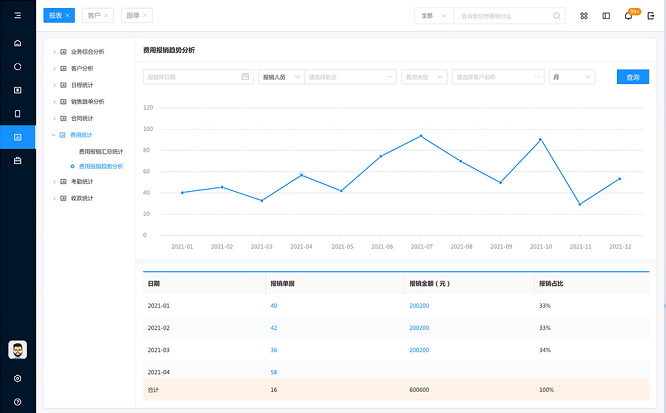Open settings gear icon in sidebar bottom

(x=17, y=378)
